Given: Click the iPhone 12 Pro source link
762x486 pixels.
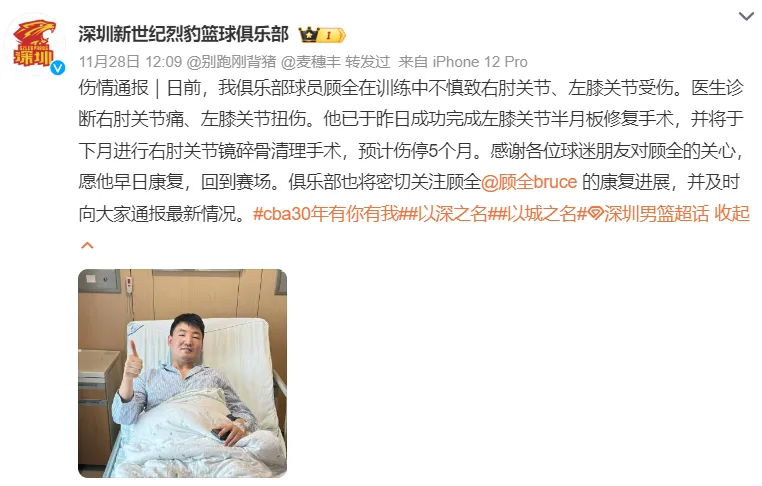Looking at the screenshot, I should pos(480,62).
